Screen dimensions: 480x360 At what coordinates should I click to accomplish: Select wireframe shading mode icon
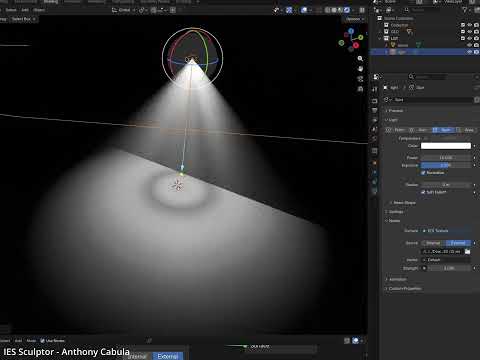(x=328, y=10)
